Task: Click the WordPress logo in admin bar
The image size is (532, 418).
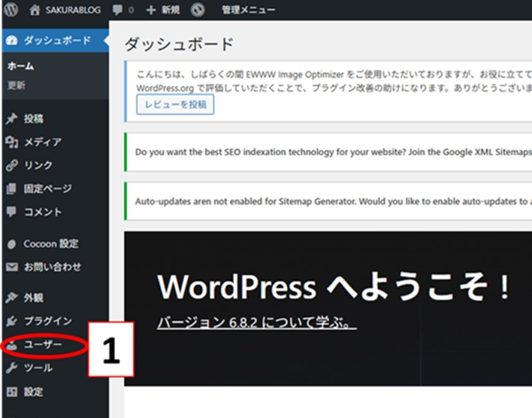Action: (x=11, y=9)
